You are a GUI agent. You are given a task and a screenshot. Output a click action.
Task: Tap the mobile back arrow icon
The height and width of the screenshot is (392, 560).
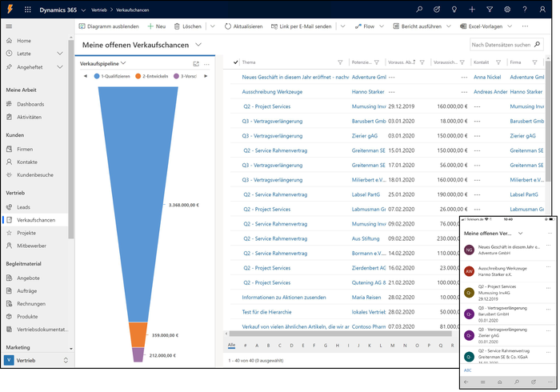coord(466,382)
